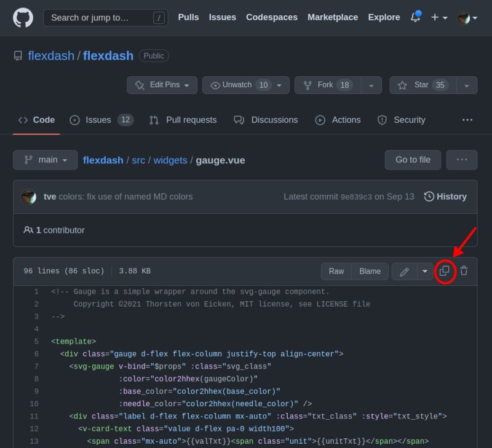492x448 pixels.
Task: Open the Raw file view
Action: [x=336, y=271]
